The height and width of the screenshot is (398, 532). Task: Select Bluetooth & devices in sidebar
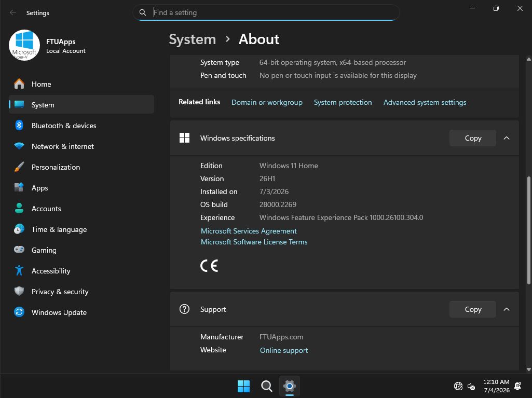tap(81, 126)
